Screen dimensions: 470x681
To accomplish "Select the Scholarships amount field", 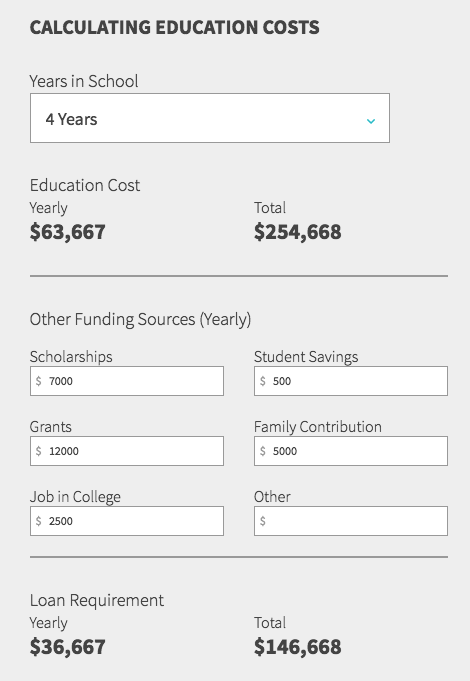I will pyautogui.click(x=127, y=381).
